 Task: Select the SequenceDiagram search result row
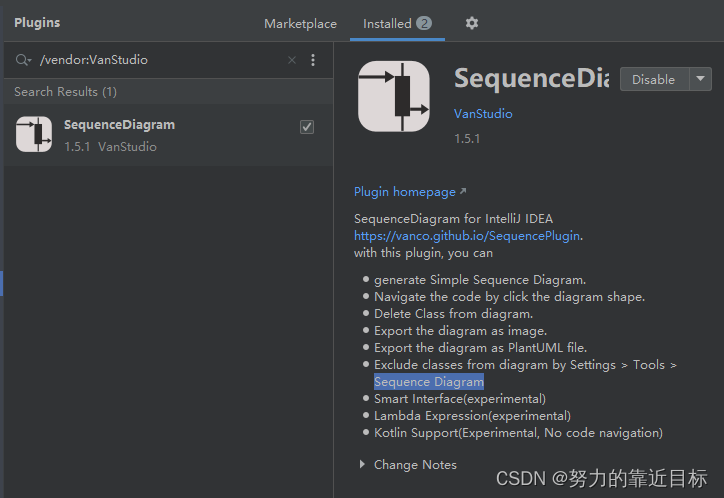point(169,135)
